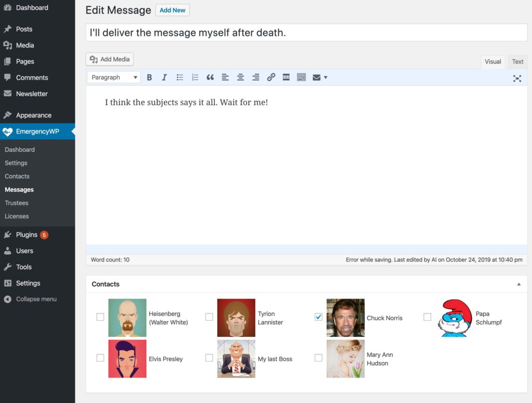
Task: Open EmergencyWP Dashboard submenu item
Action: 20,150
